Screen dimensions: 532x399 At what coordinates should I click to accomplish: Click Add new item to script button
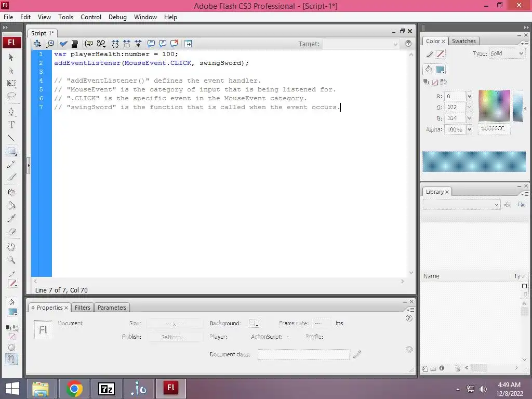[37, 44]
